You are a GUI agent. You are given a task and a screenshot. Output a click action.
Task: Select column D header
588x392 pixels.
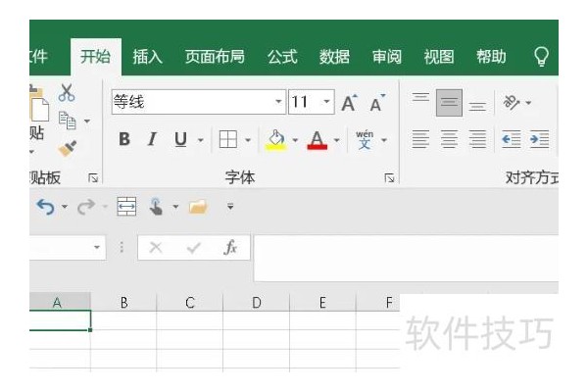coord(257,303)
